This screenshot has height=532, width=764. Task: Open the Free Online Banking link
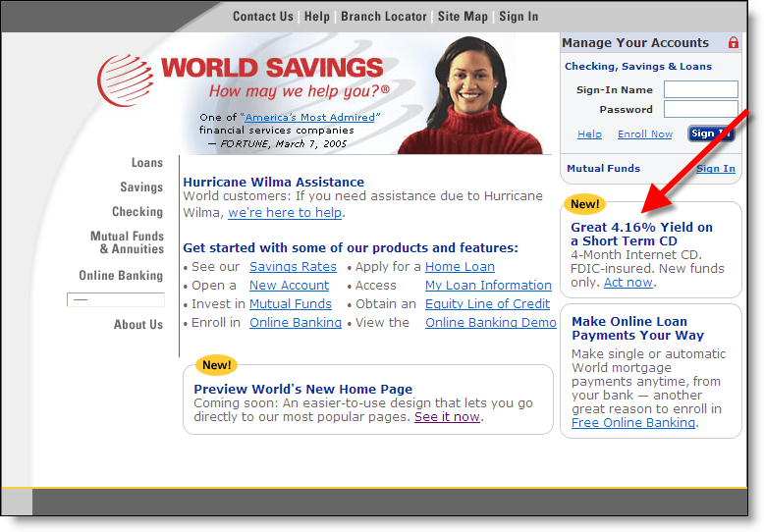tap(633, 423)
